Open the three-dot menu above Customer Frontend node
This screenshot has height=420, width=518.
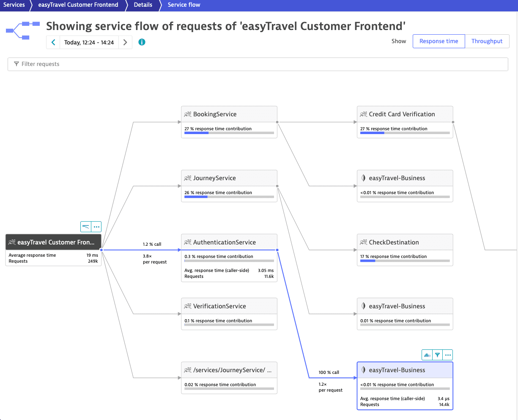pyautogui.click(x=96, y=227)
